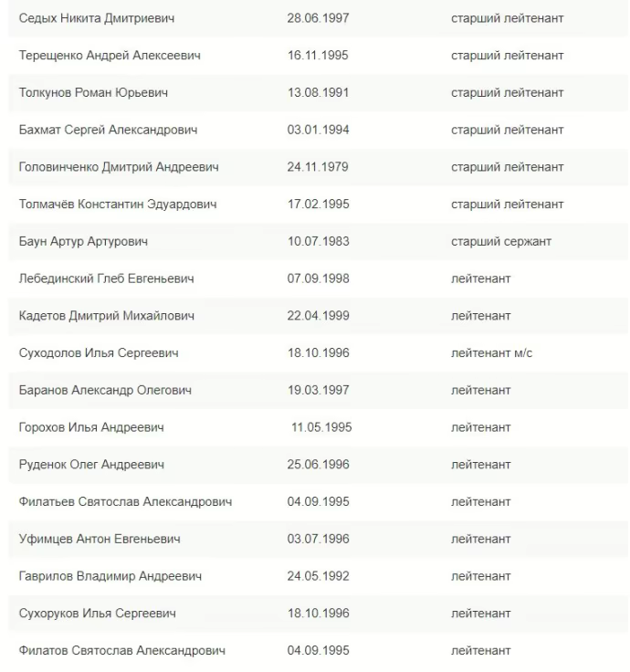Screen dimensions: 630x672
Task: Click the date 25.06.1996
Action: pyautogui.click(x=318, y=465)
